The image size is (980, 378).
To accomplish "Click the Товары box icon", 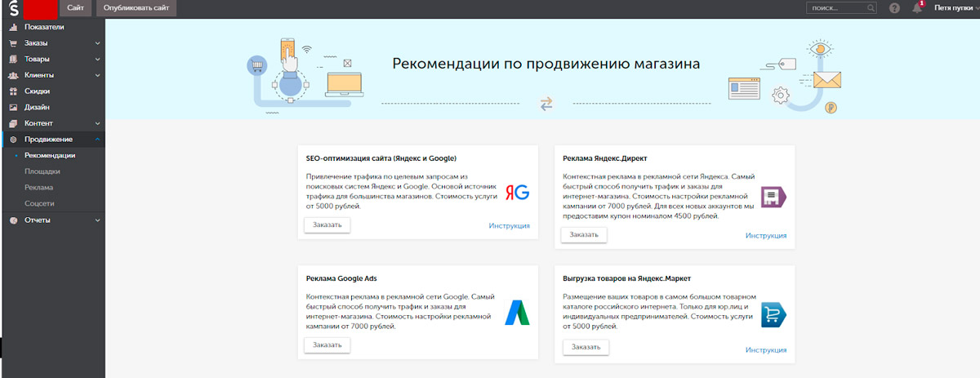I will 13,59.
